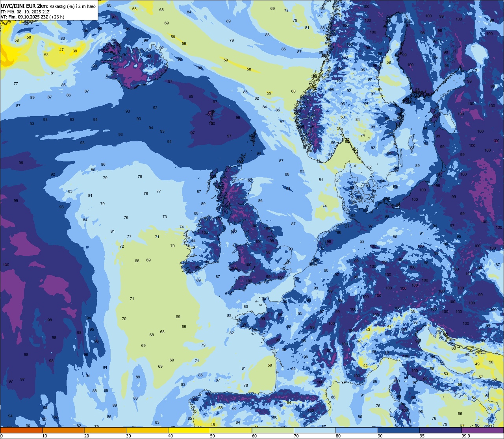Click the humidity value '73' on map
The height and width of the screenshot is (439, 504).
[165, 217]
